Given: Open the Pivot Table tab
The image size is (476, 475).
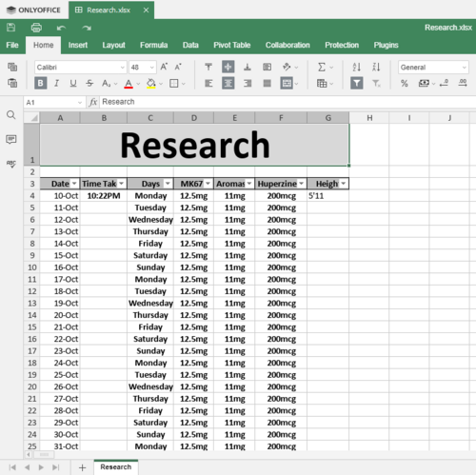Looking at the screenshot, I should click(x=232, y=45).
